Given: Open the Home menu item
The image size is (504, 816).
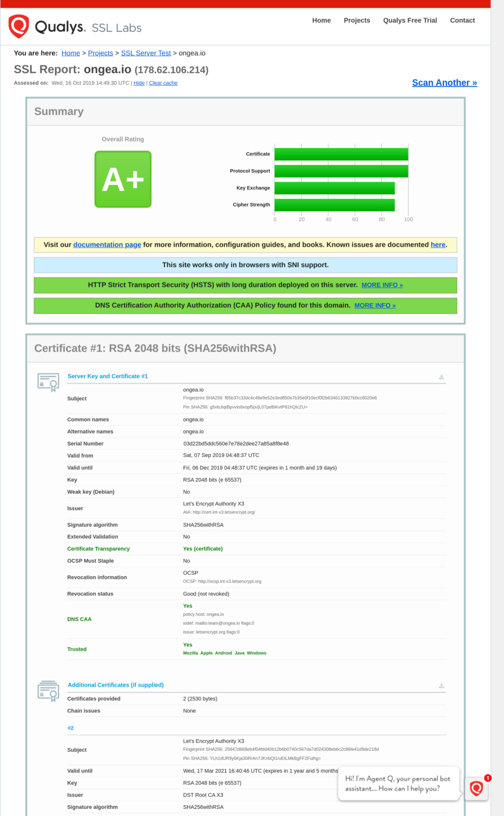Looking at the screenshot, I should pos(321,21).
